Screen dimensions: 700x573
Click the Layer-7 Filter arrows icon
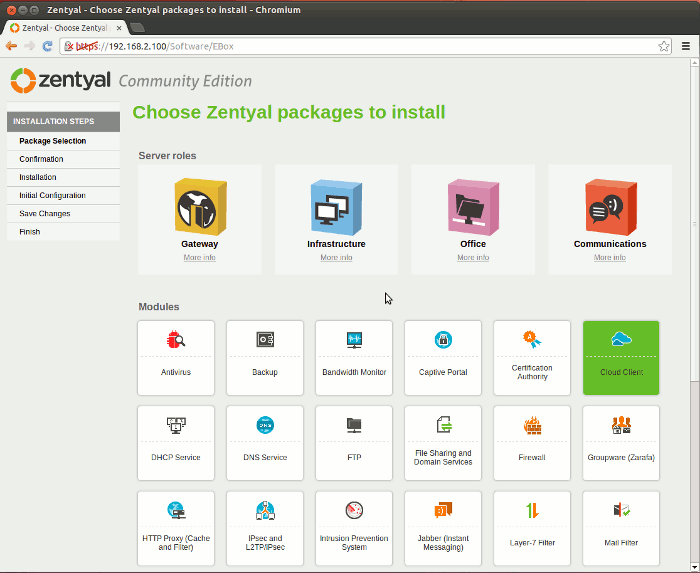(532, 510)
